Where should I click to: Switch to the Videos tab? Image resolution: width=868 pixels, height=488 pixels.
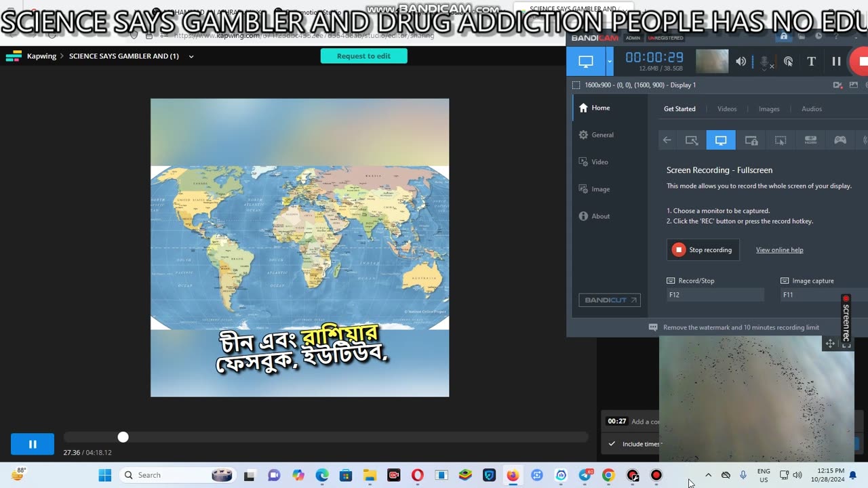[x=727, y=109]
